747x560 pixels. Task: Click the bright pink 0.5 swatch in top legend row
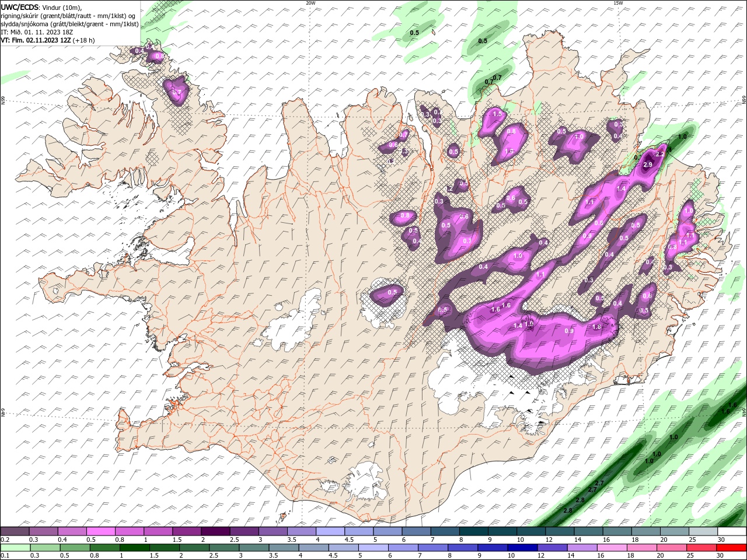click(x=100, y=531)
